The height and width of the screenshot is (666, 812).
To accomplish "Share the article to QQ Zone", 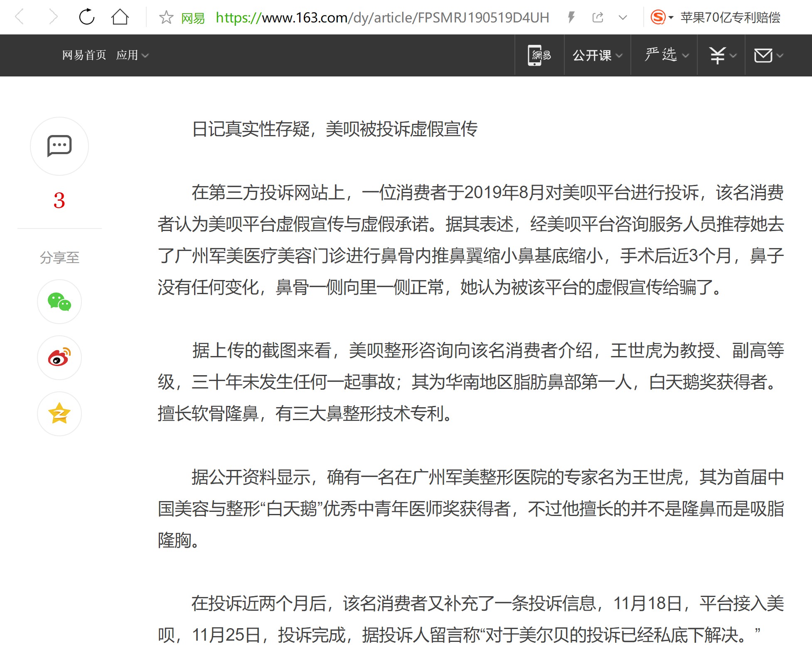I will (x=59, y=414).
